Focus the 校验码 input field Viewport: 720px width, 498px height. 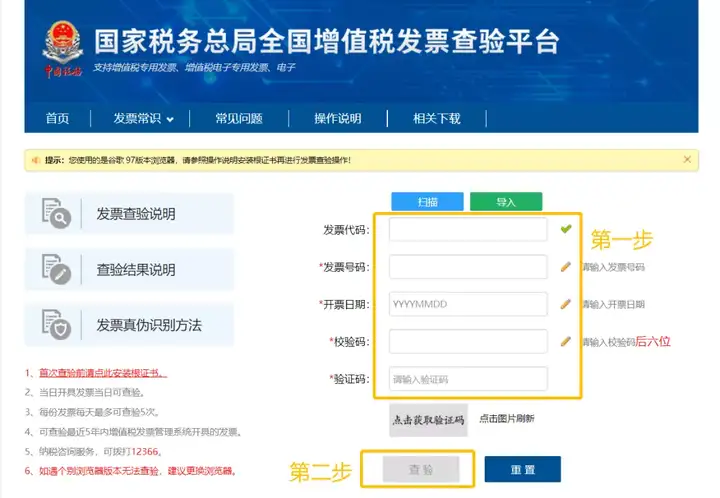468,341
